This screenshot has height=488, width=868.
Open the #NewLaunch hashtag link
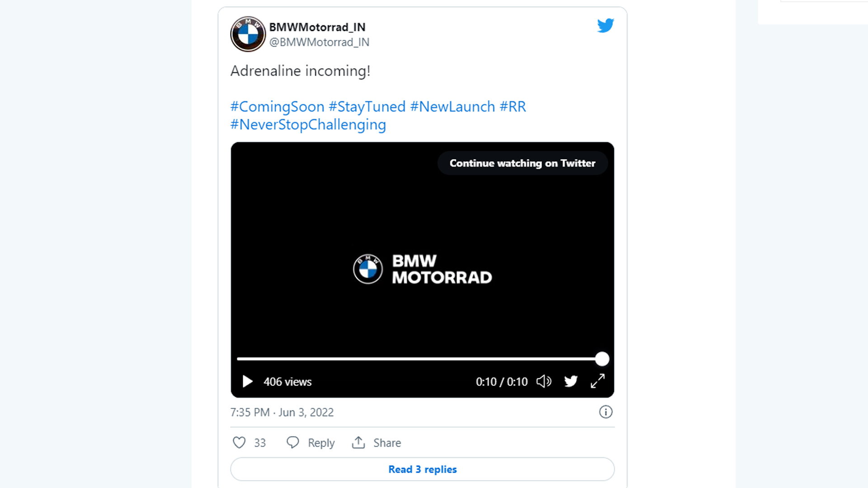(x=453, y=107)
